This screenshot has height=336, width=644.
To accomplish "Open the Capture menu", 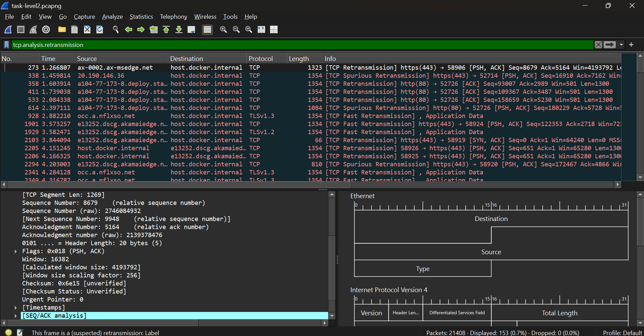I will 85,17.
